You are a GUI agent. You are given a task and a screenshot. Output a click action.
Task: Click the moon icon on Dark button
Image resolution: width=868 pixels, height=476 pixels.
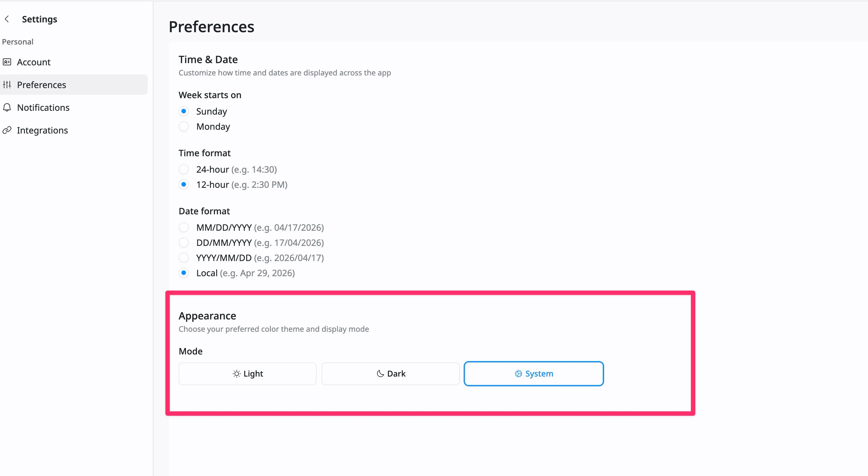(380, 374)
